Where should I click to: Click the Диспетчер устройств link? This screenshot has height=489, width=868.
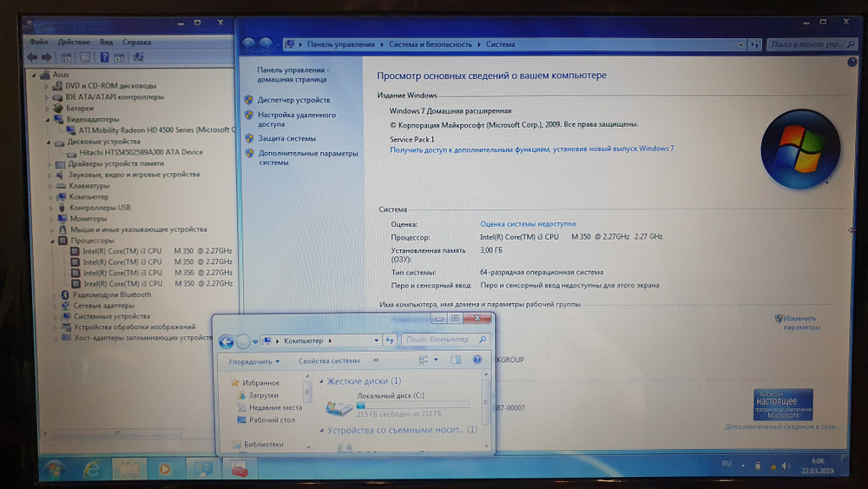293,100
